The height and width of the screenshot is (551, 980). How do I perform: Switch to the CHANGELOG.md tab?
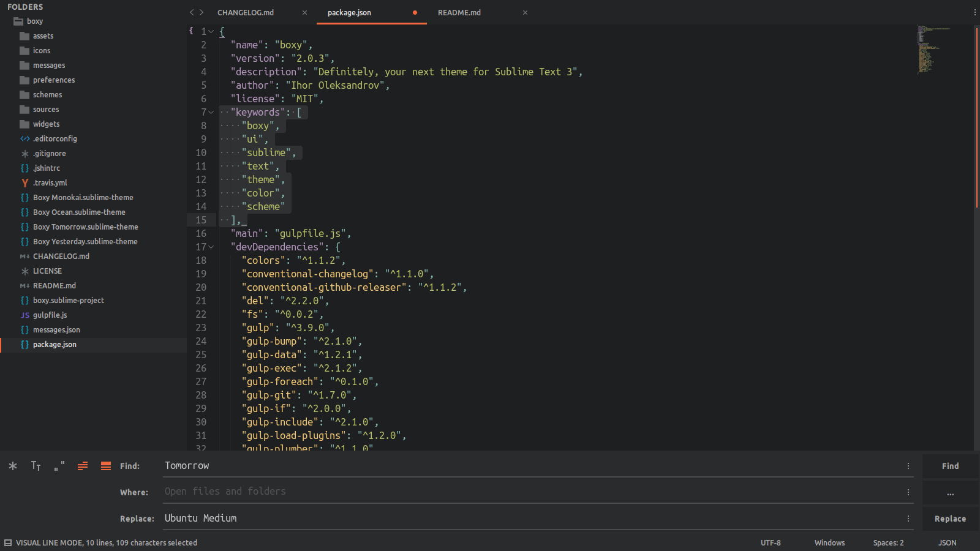[x=246, y=13]
